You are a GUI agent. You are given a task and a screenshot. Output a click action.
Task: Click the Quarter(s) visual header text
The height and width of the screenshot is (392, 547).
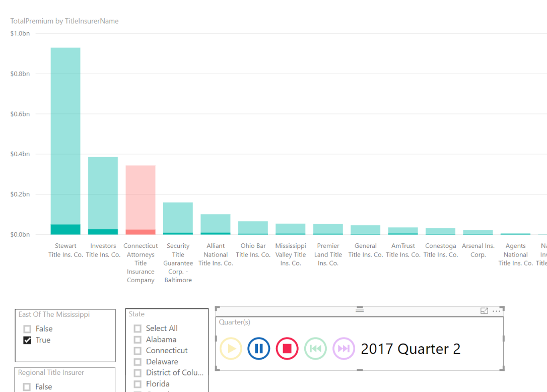[x=234, y=322]
